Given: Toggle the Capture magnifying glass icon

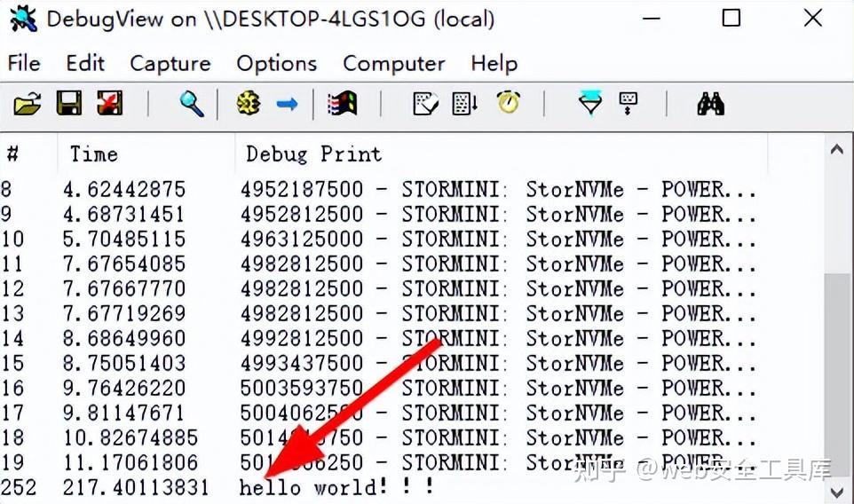Looking at the screenshot, I should 192,104.
